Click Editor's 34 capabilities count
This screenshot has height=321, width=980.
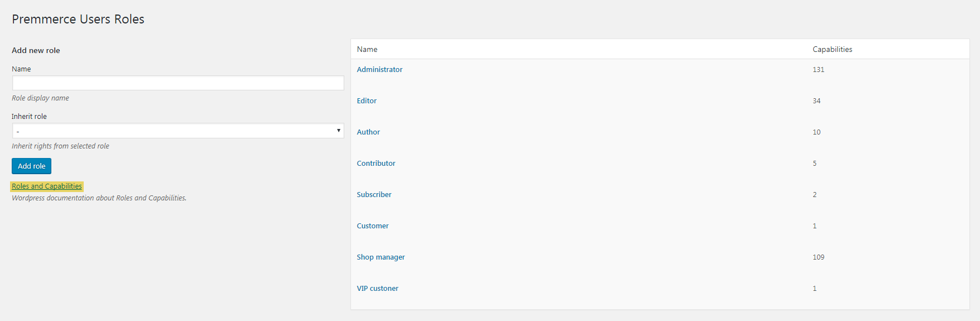point(816,101)
